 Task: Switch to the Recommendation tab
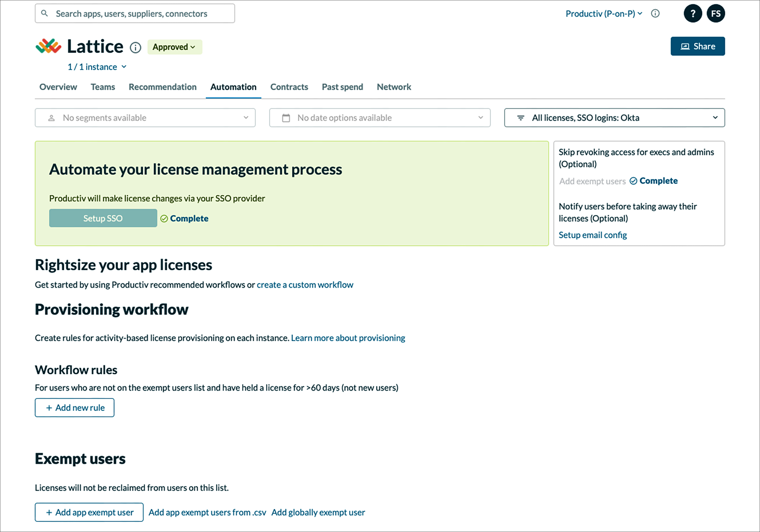(x=163, y=87)
